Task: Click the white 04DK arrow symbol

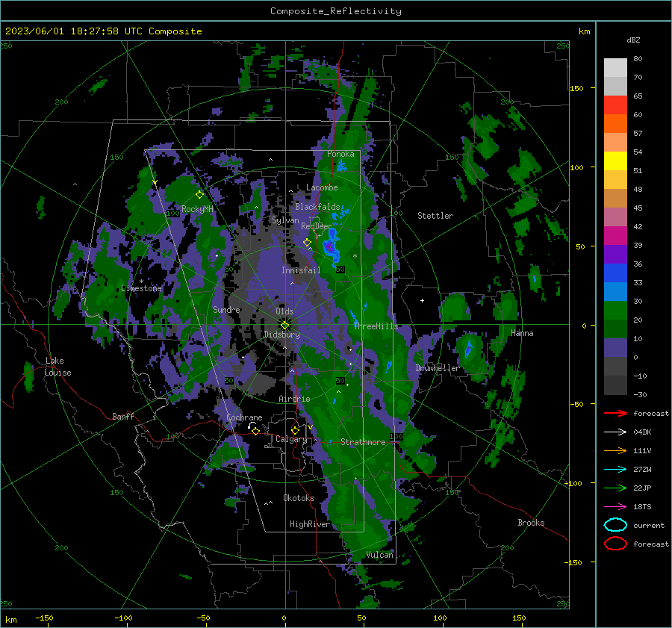Action: tap(615, 432)
